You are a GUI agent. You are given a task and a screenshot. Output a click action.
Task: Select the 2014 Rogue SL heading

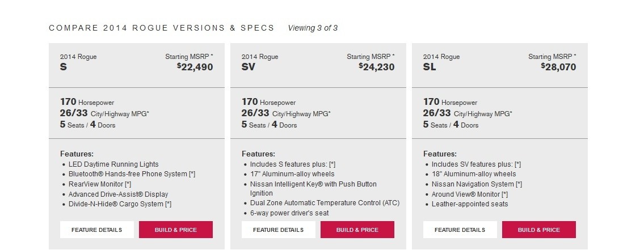point(441,62)
